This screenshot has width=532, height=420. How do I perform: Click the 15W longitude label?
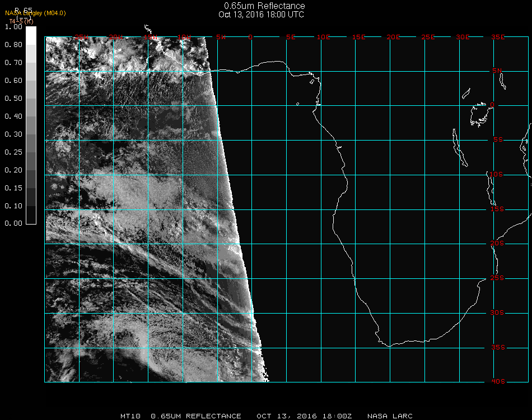(150, 37)
